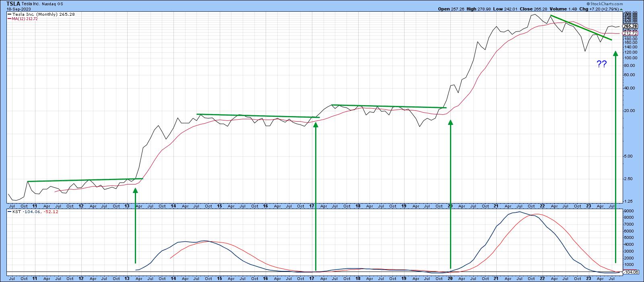Click the blue double question mark annotation
The height and width of the screenshot is (282, 644).
(x=601, y=64)
